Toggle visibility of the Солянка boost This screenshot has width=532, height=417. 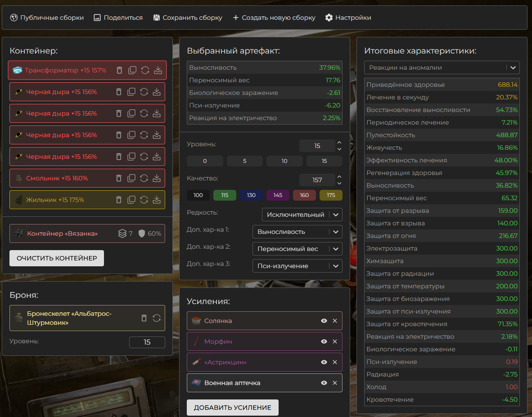324,321
